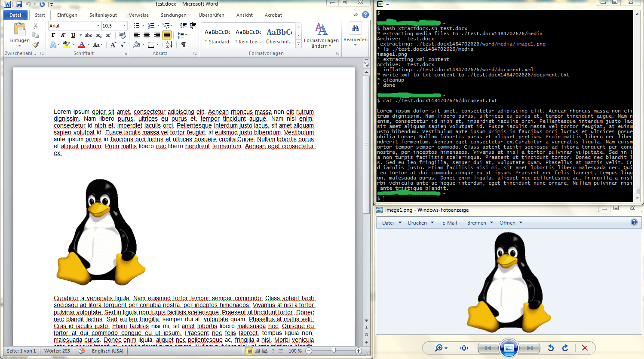Switch to Print Layout view in status bar

point(249,351)
